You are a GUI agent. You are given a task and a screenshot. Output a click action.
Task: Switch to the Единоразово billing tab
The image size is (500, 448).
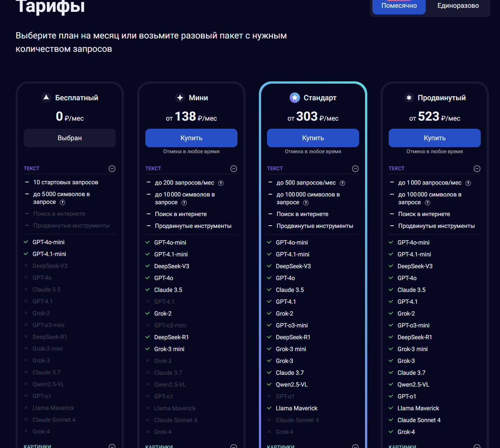458,6
